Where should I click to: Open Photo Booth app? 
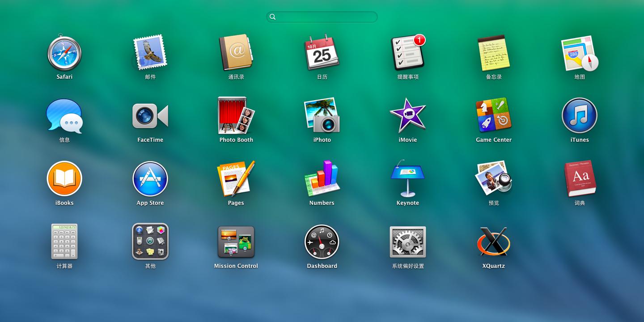tap(236, 116)
